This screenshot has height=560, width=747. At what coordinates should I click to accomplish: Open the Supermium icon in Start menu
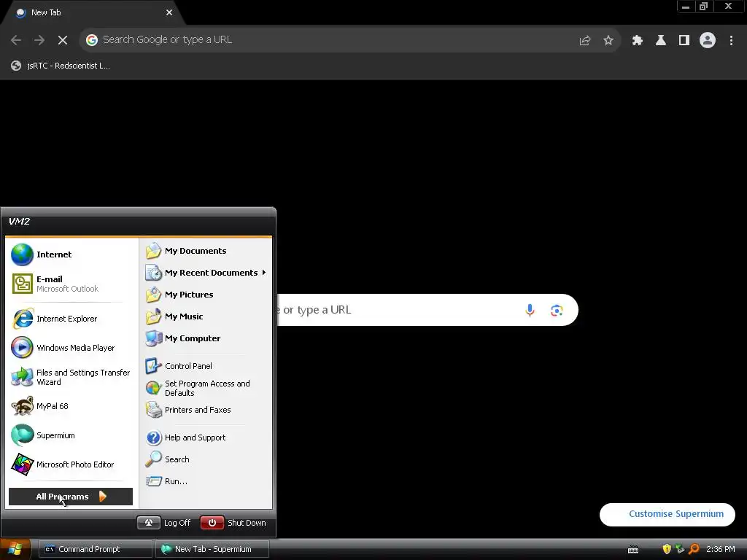[23, 435]
